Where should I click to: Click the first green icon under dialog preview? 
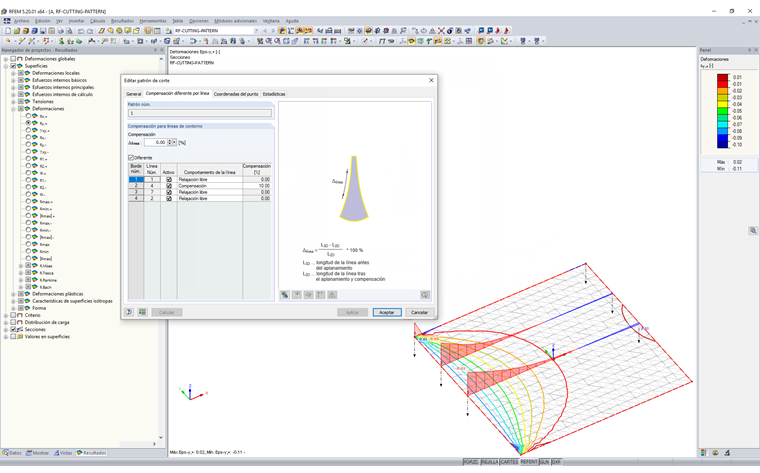click(x=285, y=295)
